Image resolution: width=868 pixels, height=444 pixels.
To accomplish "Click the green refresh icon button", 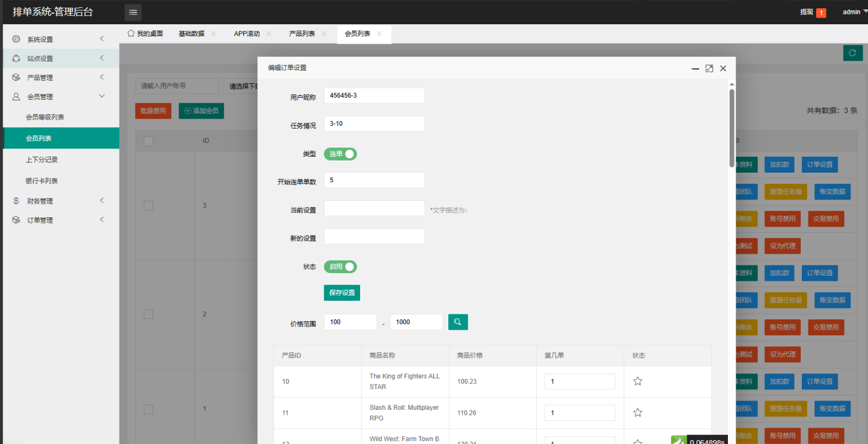I will tap(853, 53).
